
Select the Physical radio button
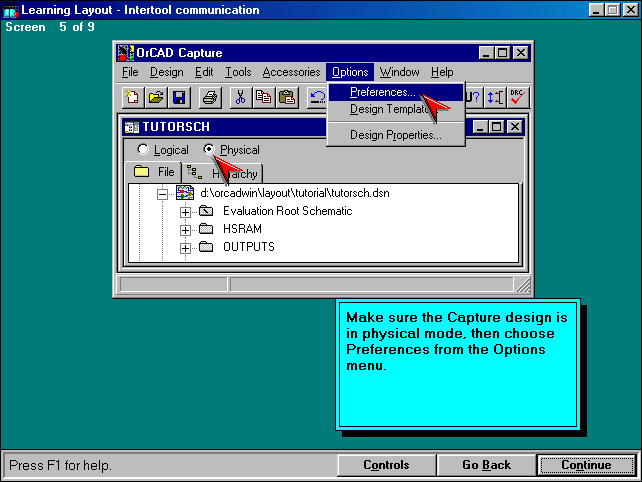point(209,150)
